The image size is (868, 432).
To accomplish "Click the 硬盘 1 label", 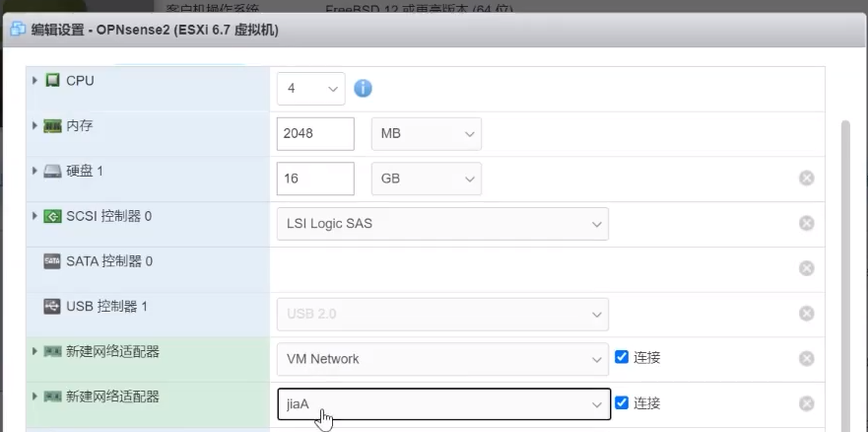I will 85,172.
